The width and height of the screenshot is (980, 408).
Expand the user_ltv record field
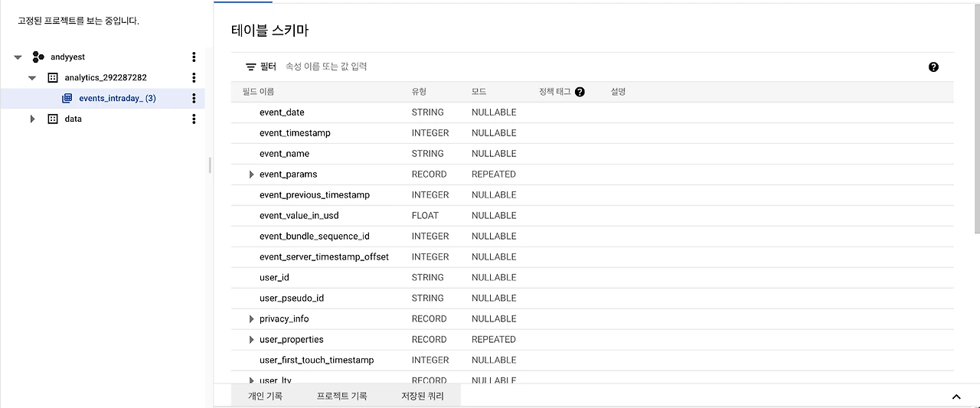tap(251, 380)
